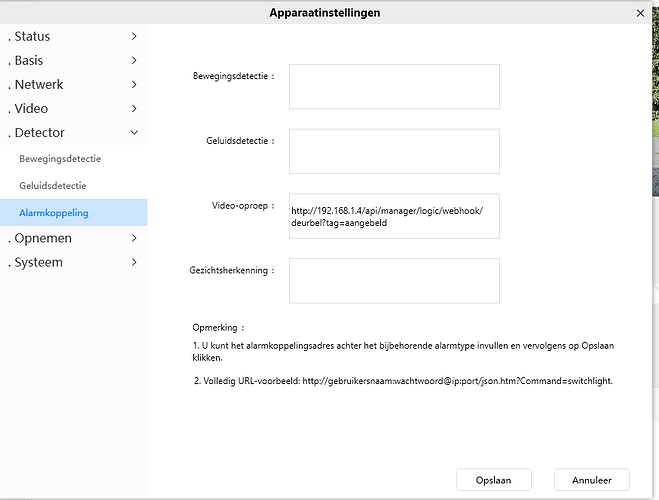Expand the Netwerk section chevron
The height and width of the screenshot is (500, 659).
134,85
